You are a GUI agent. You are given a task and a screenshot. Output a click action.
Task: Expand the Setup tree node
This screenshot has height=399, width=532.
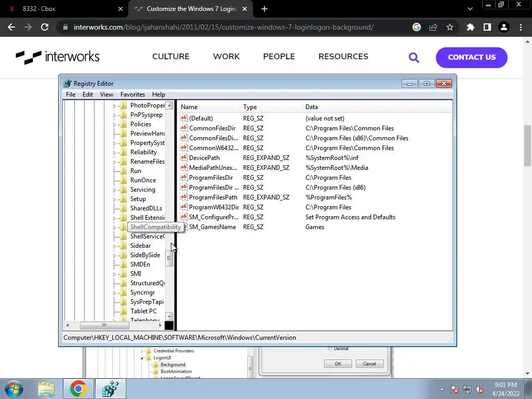[x=115, y=199]
